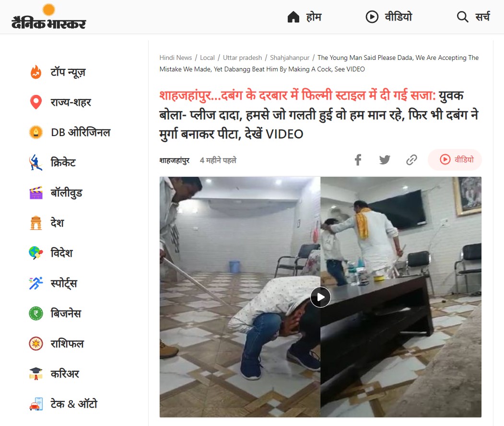The image size is (504, 426).
Task: Open स्पोर्ट्स sidebar section
Action: click(x=64, y=283)
